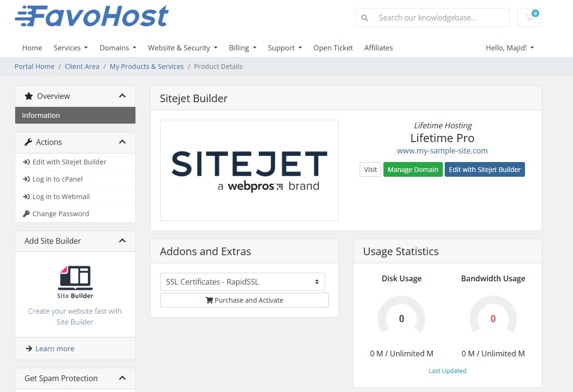Click the SiteJet brand logo thumbnail
This screenshot has height=392, width=573.
249,170
